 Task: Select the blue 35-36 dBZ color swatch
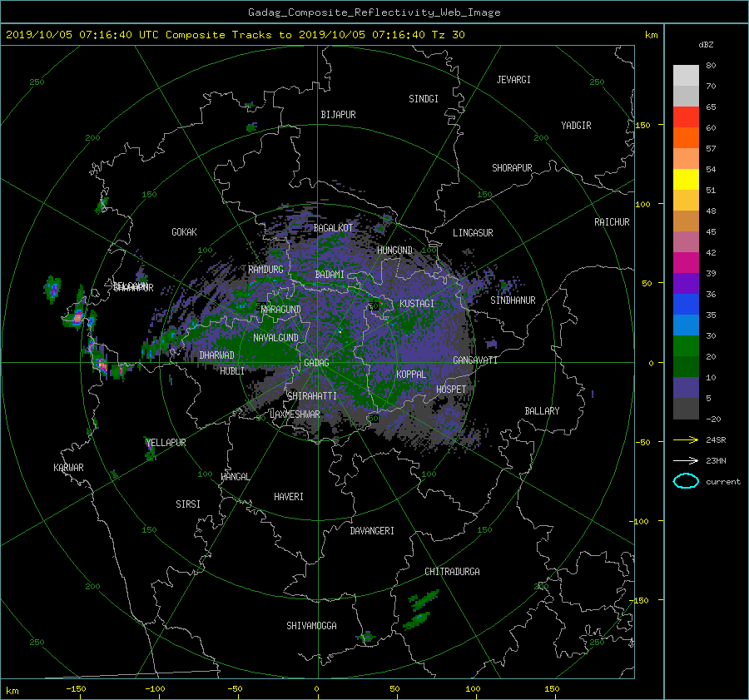pyautogui.click(x=686, y=305)
